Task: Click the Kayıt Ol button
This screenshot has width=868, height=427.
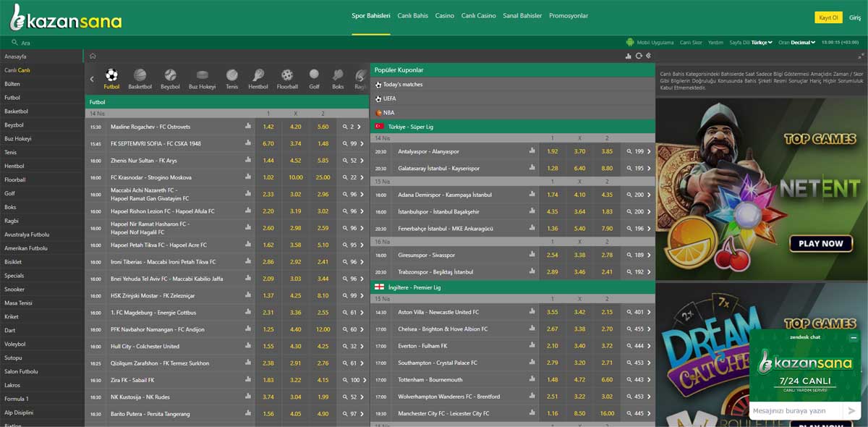Action: 827,17
